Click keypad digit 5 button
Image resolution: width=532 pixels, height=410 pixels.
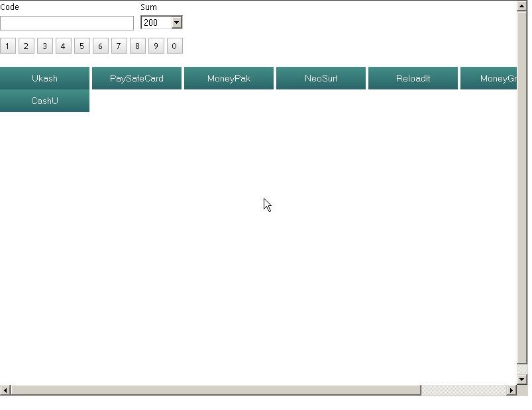pos(81,46)
